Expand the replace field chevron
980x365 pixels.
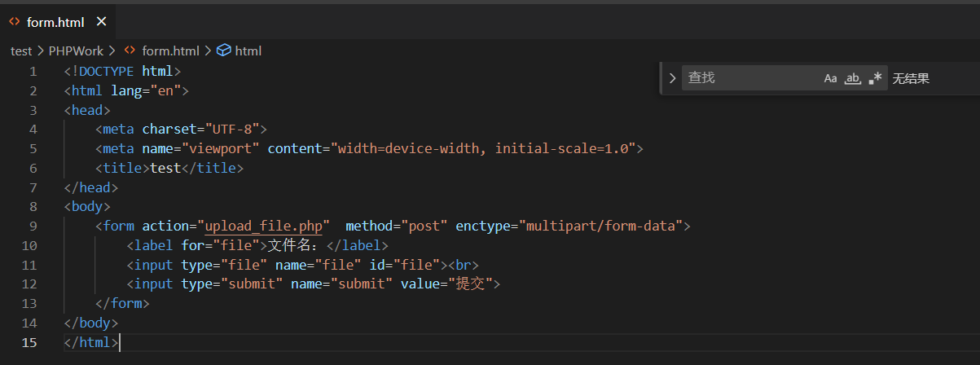(672, 78)
